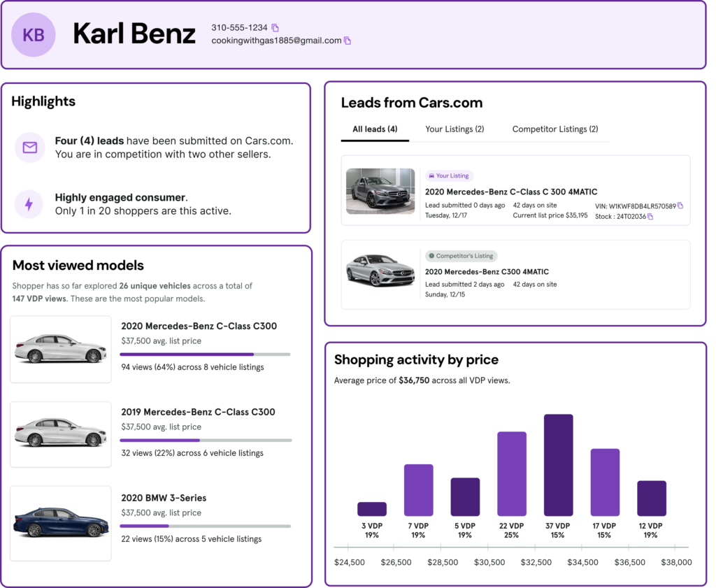Image resolution: width=716 pixels, height=588 pixels.
Task: Click the Four (4) leads highlight text
Action: coord(174,148)
